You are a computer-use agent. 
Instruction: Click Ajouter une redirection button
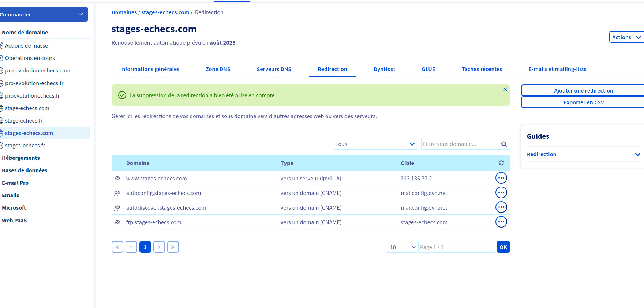click(x=583, y=91)
